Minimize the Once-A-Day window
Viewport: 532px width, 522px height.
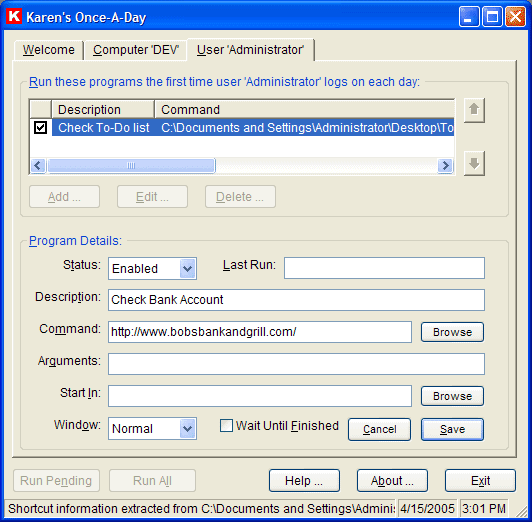(469, 17)
